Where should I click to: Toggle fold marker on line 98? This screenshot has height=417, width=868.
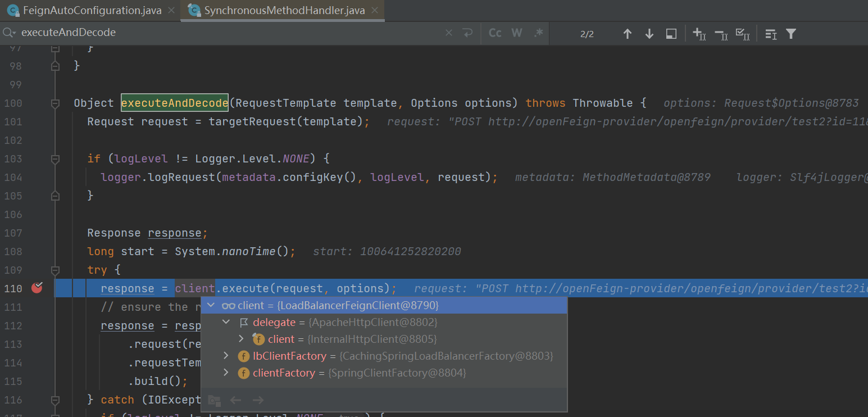[55, 66]
